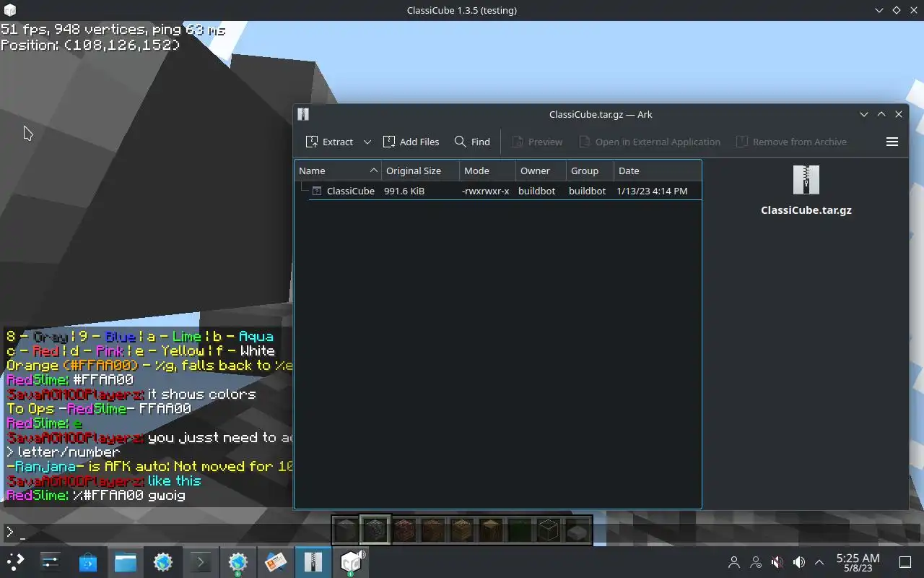Select the highlighted cobblestone hotbar slot
Image resolution: width=924 pixels, height=578 pixels.
click(375, 531)
